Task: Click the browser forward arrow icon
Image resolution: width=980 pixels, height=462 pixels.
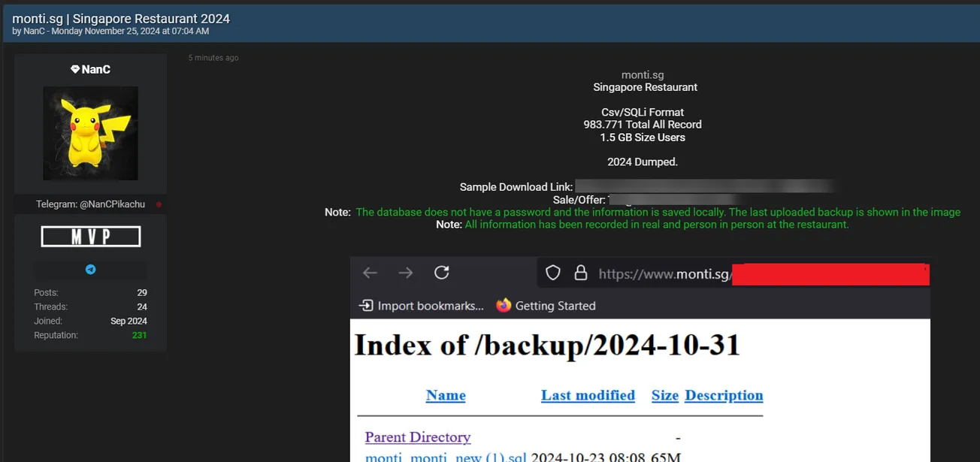Action: [x=406, y=273]
